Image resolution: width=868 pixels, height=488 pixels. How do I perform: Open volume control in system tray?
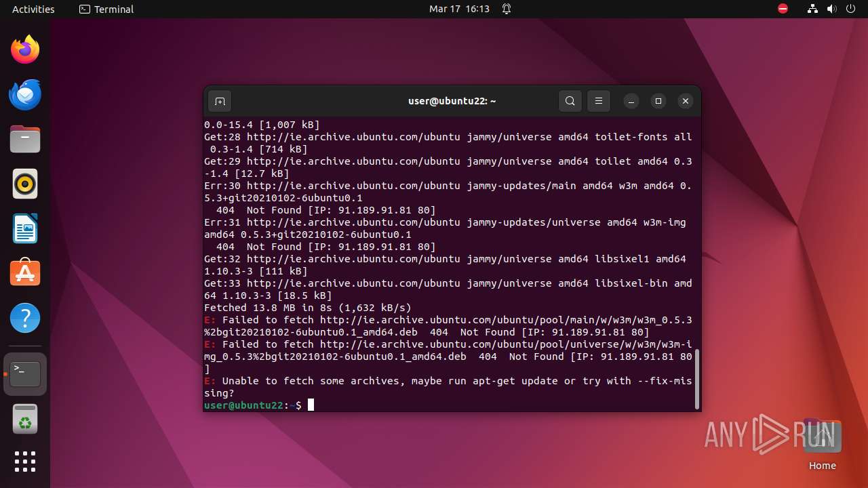tap(831, 9)
